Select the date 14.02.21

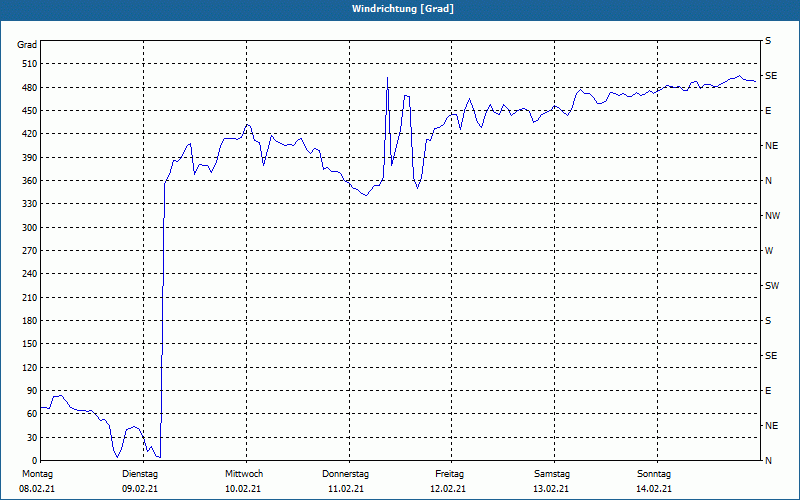(x=654, y=489)
